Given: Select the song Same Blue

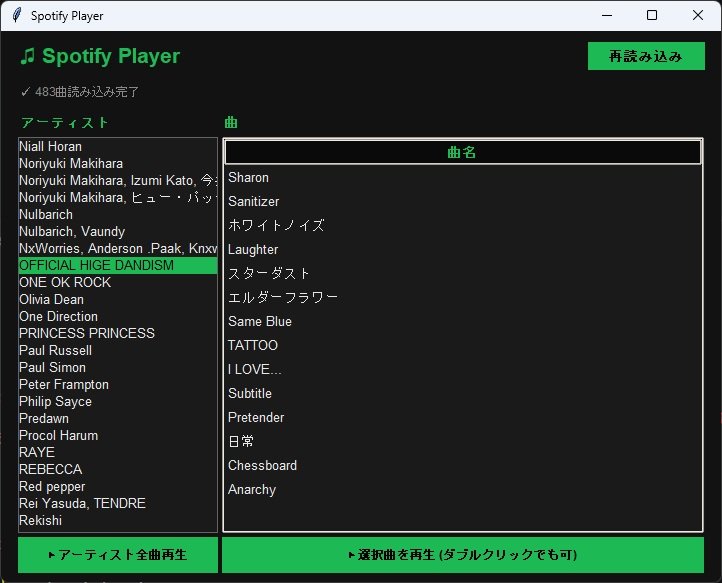Looking at the screenshot, I should [462, 321].
